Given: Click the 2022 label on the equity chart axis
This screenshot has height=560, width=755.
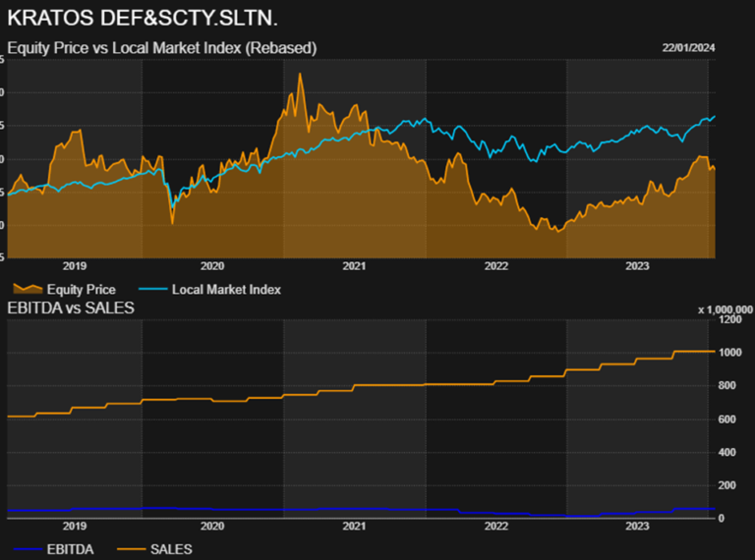Looking at the screenshot, I should coord(495,266).
